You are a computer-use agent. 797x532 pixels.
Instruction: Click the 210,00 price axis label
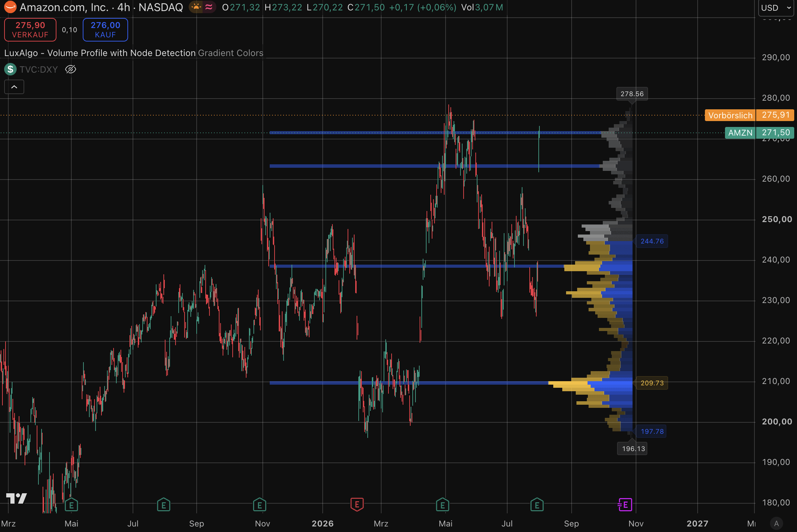point(776,381)
